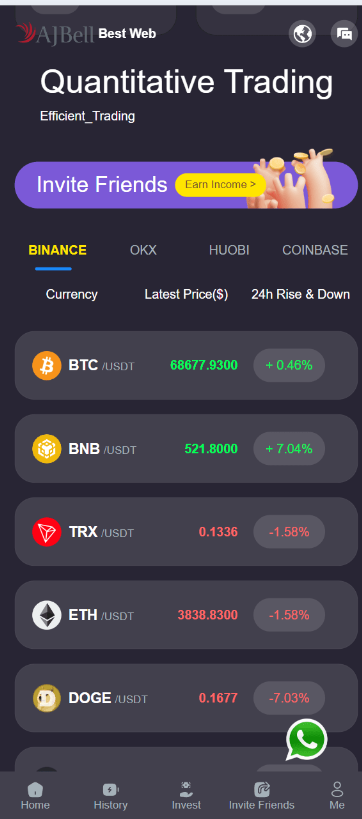Tap the WhatsApp floating icon

307,740
